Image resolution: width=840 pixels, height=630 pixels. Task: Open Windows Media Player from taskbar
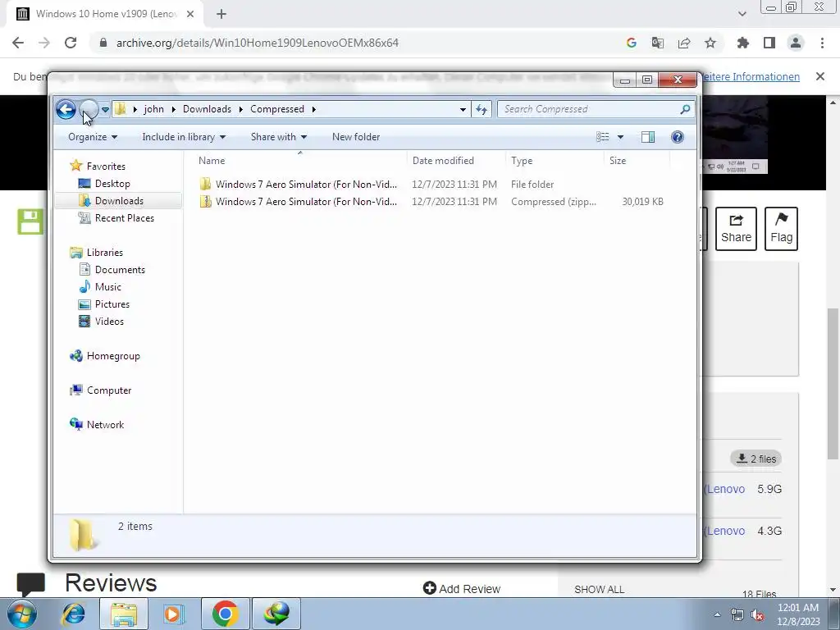point(173,614)
